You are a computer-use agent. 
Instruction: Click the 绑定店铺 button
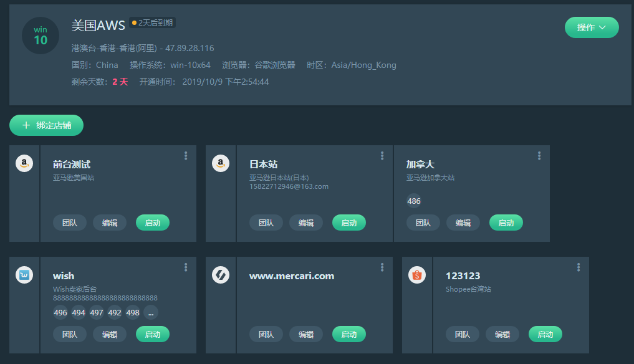click(47, 125)
